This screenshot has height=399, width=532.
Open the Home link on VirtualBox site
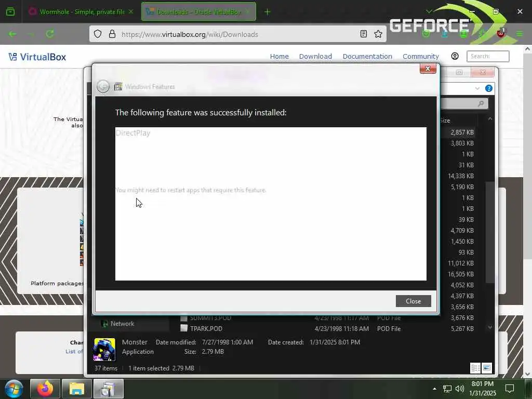tap(279, 56)
